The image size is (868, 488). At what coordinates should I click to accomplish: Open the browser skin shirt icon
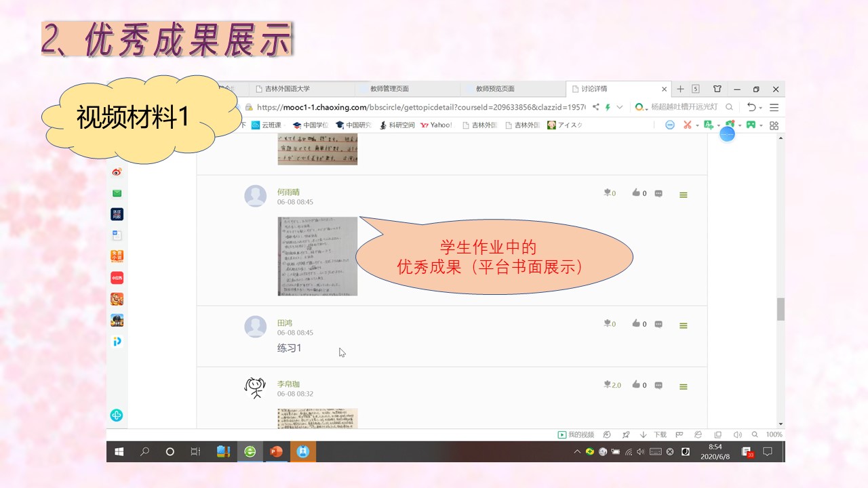(717, 89)
